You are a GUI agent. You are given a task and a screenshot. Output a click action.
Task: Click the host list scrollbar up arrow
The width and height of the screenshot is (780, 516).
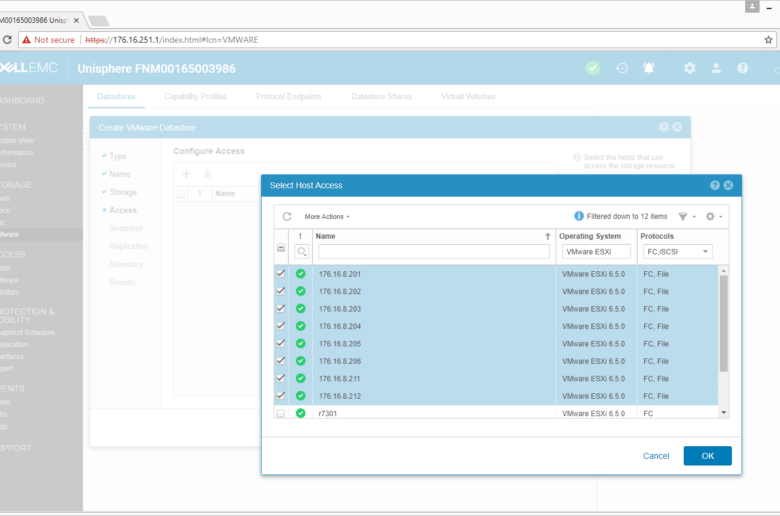click(x=724, y=271)
